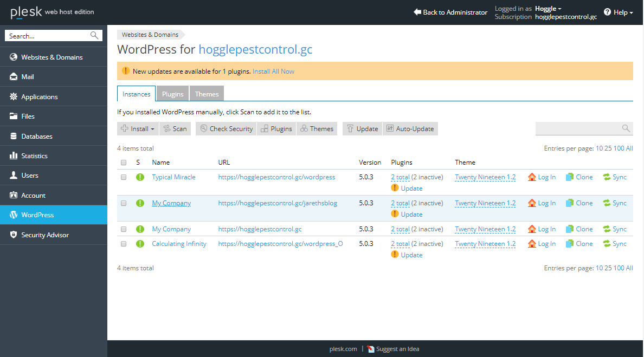
Task: Open the Users person icon
Action: 14,175
